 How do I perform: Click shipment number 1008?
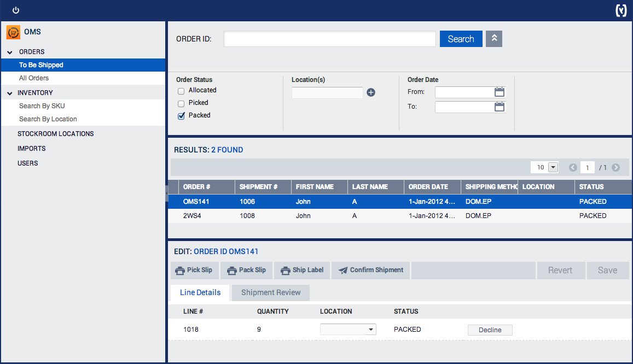click(x=247, y=216)
